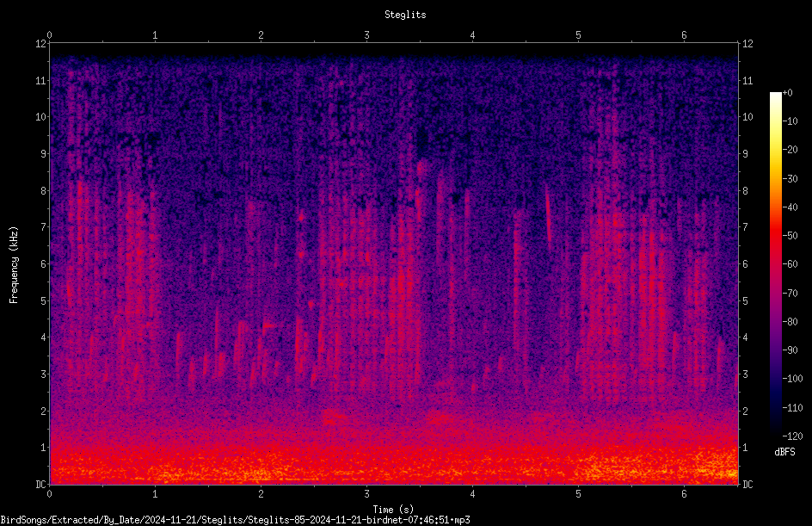Click the dBFS unit label

pyautogui.click(x=784, y=452)
